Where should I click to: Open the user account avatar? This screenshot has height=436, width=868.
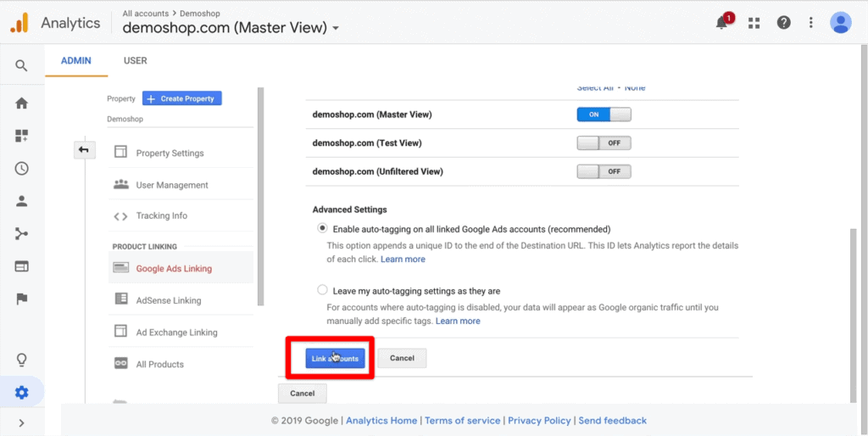[x=840, y=23]
